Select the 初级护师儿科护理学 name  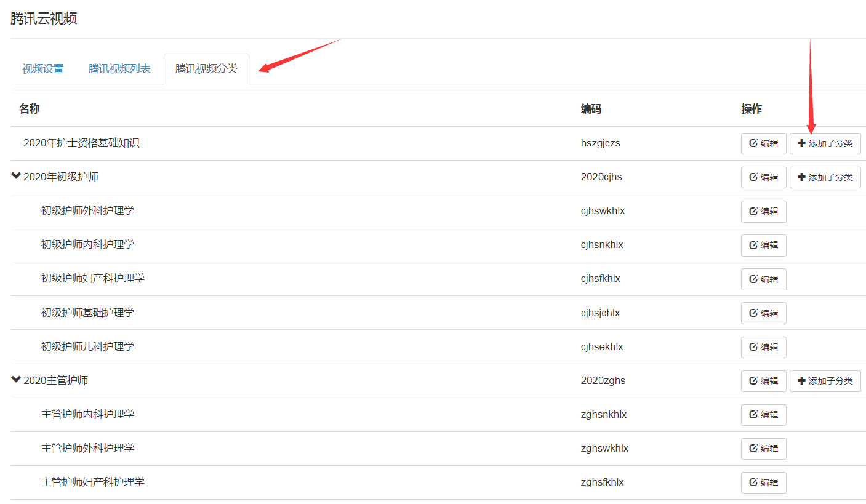tap(87, 346)
